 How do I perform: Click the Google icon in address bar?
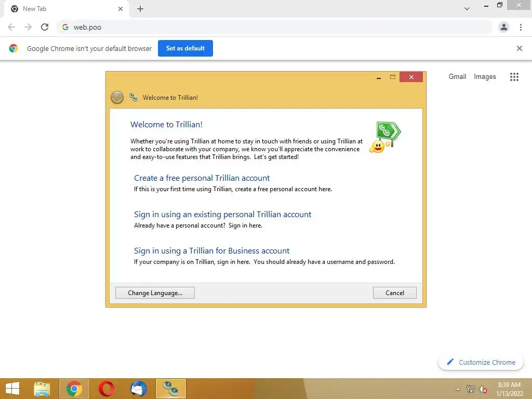pos(65,27)
